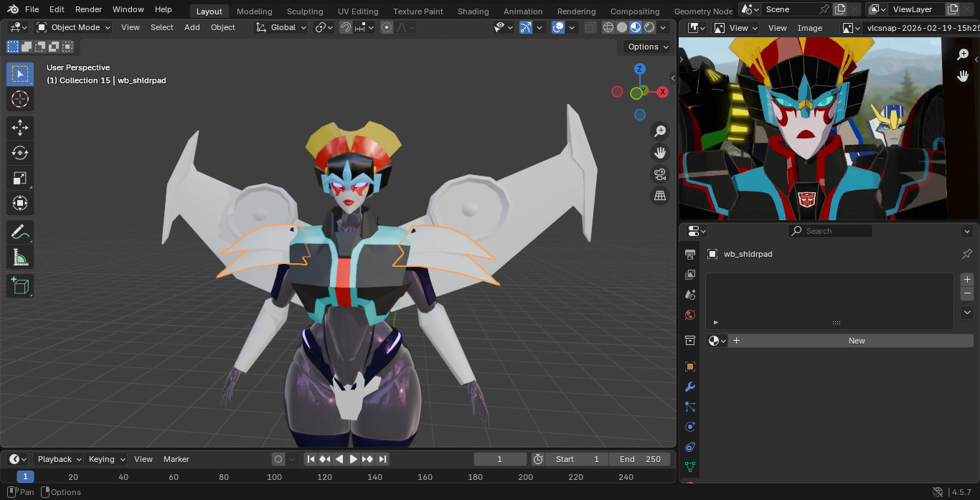Select the Add Cube tool
The image size is (980, 500).
(x=20, y=286)
